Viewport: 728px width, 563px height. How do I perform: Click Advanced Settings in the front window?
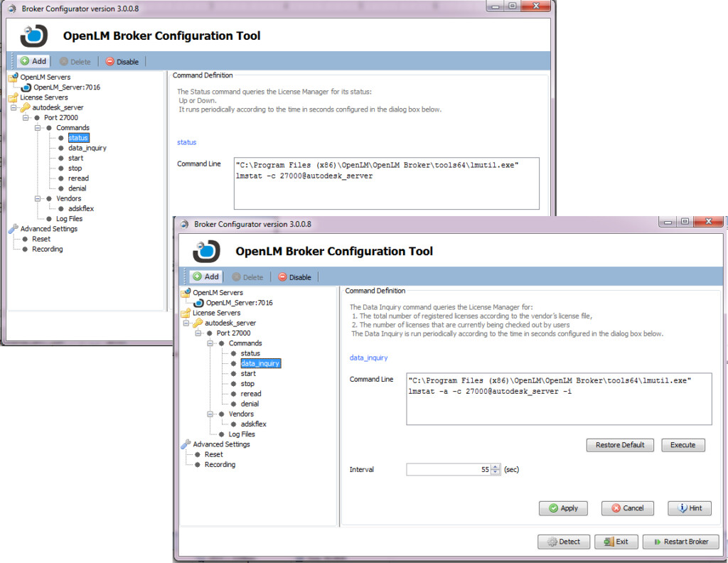(222, 444)
